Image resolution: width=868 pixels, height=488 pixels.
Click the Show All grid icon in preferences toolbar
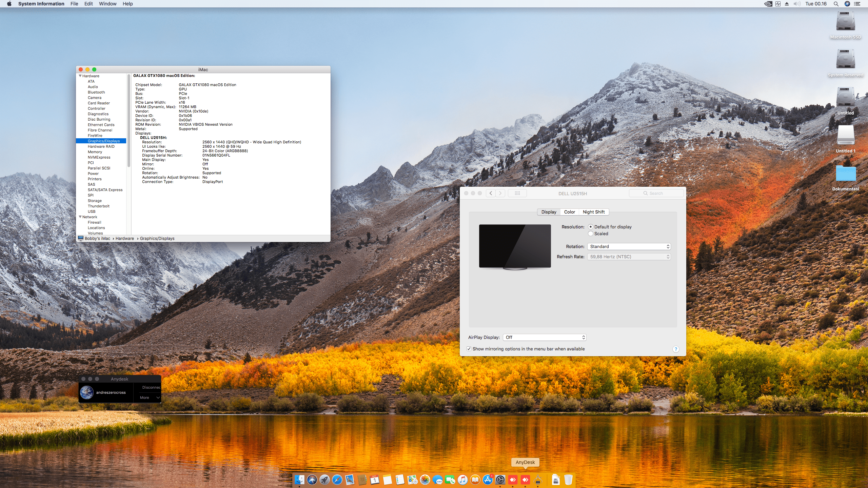(517, 193)
